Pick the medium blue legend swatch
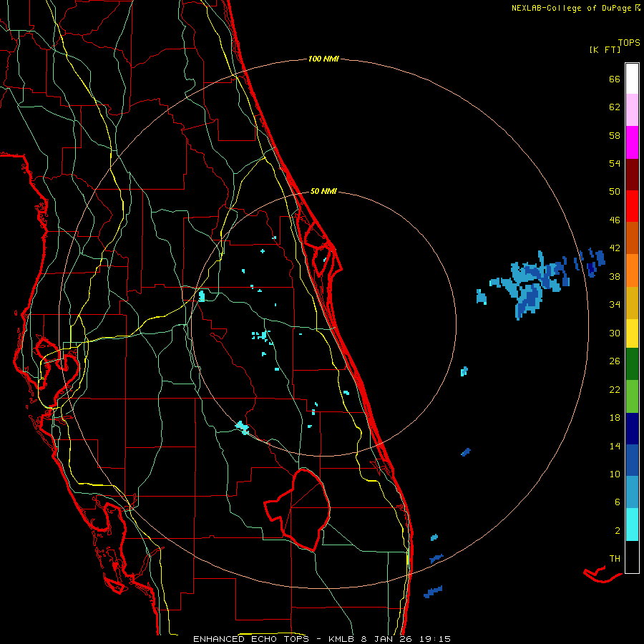The height and width of the screenshot is (644, 644). click(x=632, y=460)
